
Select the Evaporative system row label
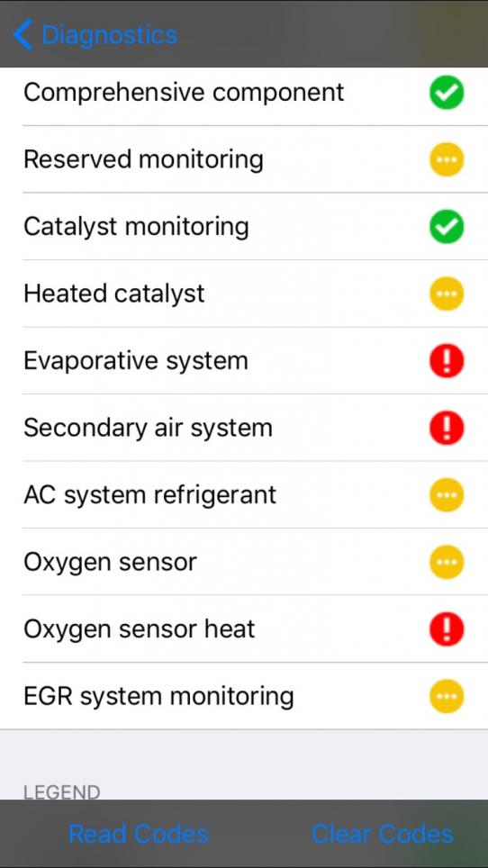(x=136, y=361)
